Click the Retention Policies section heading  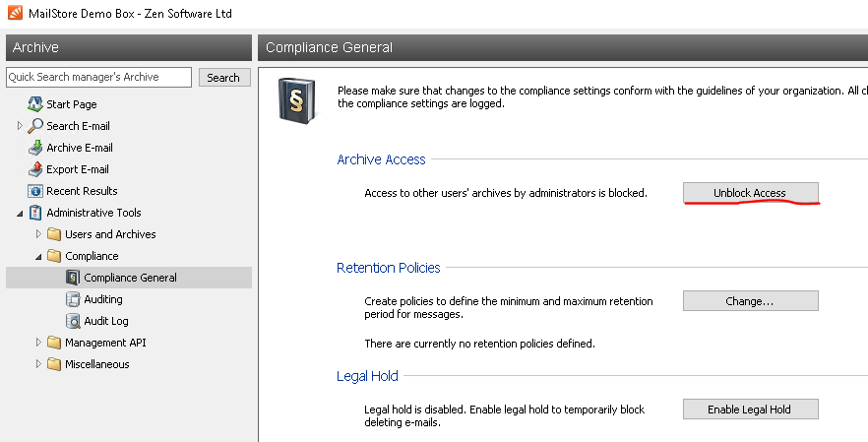[388, 268]
